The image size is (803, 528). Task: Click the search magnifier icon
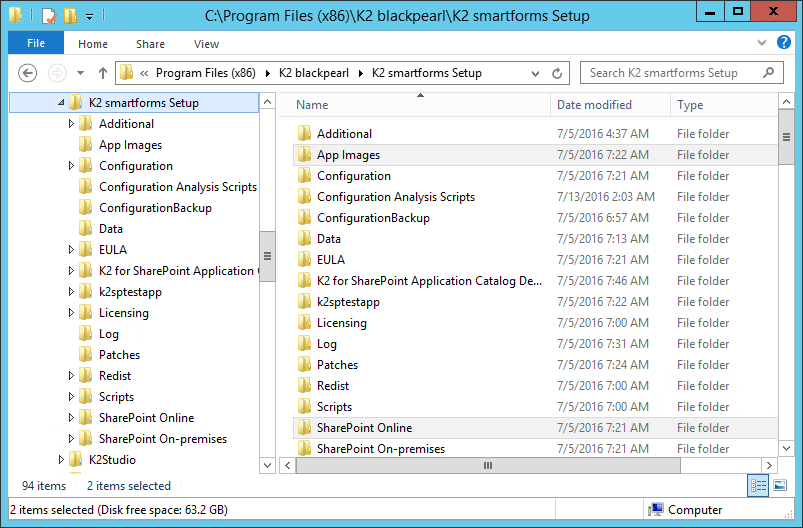768,73
